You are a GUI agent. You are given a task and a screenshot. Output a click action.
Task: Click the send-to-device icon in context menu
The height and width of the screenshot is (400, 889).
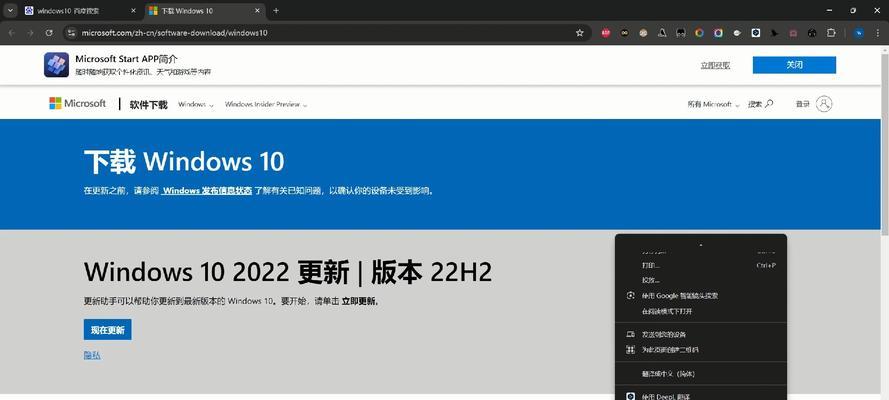(630, 334)
